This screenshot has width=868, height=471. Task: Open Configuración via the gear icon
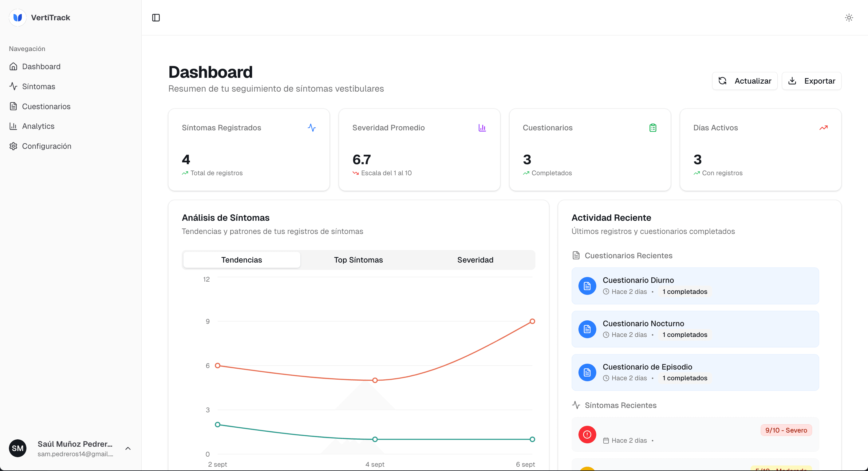point(14,146)
